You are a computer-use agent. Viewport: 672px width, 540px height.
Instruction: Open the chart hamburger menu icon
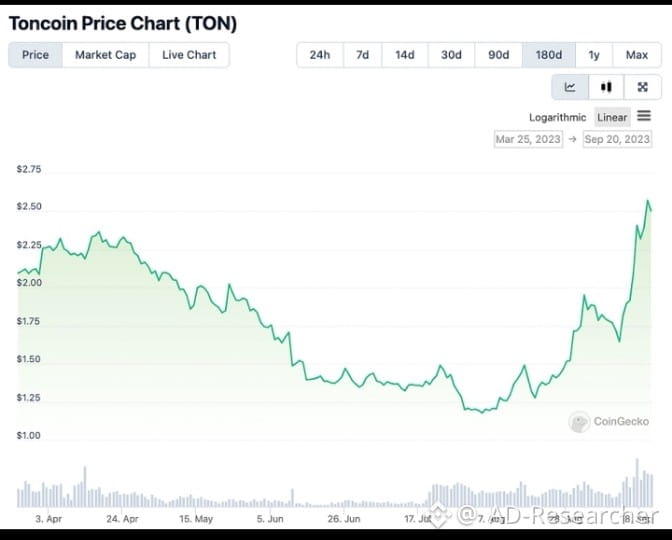point(644,116)
